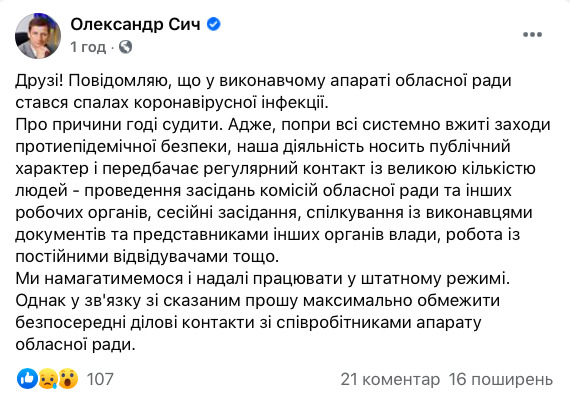Viewport: 570px width, 403px height.
Task: Click the '1 год' post timestamp
Action: click(x=88, y=47)
